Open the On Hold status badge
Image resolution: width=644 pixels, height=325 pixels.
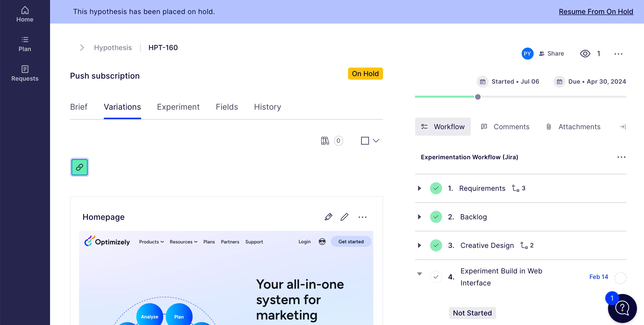[x=365, y=74]
